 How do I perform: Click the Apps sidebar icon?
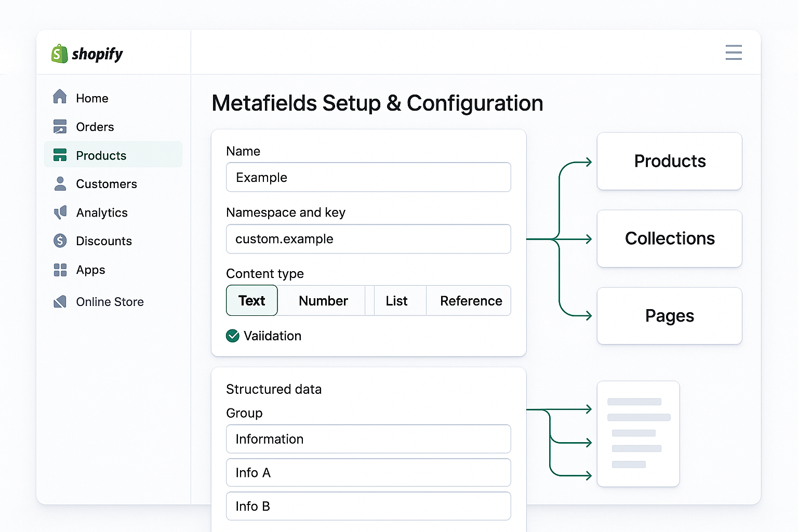pyautogui.click(x=60, y=270)
